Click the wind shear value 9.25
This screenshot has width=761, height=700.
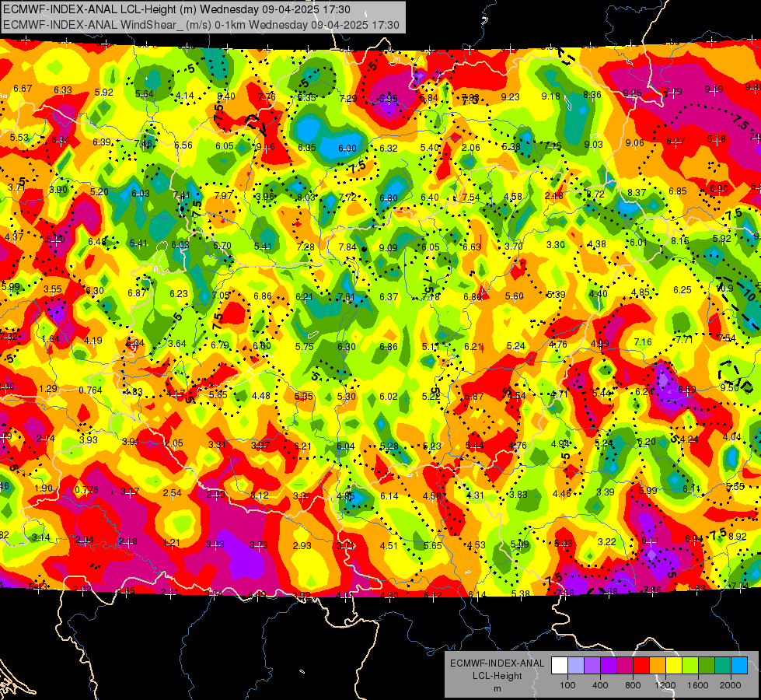(633, 93)
